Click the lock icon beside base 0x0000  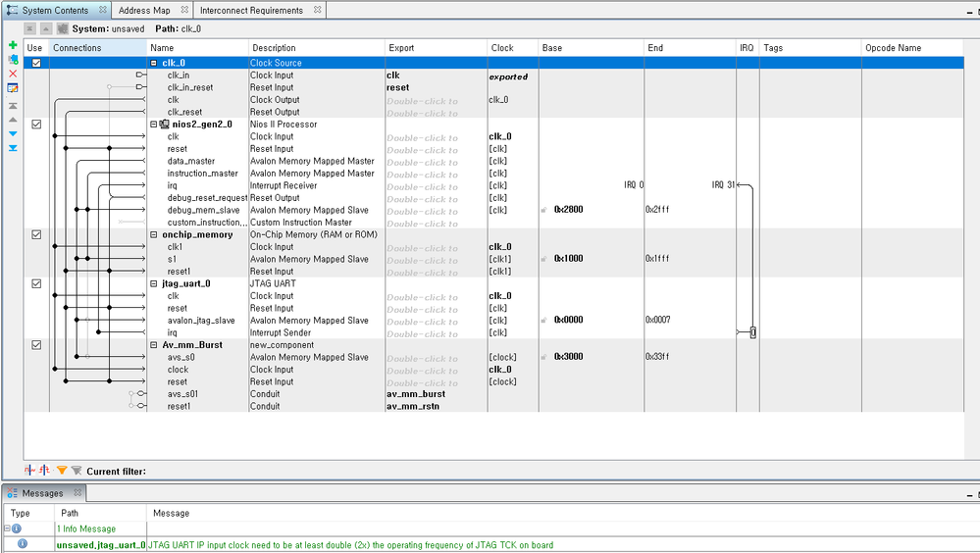click(x=543, y=320)
